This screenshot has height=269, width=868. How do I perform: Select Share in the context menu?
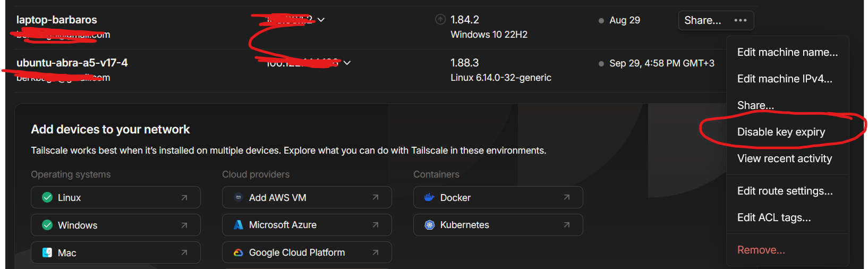[787, 105]
